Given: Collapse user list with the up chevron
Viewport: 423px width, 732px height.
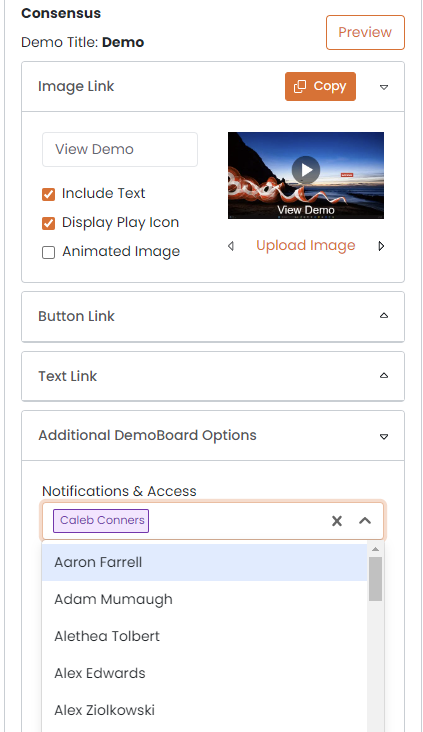Looking at the screenshot, I should [365, 521].
